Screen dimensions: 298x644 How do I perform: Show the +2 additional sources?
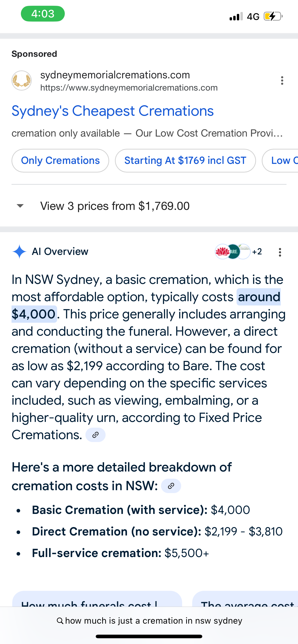pyautogui.click(x=257, y=252)
